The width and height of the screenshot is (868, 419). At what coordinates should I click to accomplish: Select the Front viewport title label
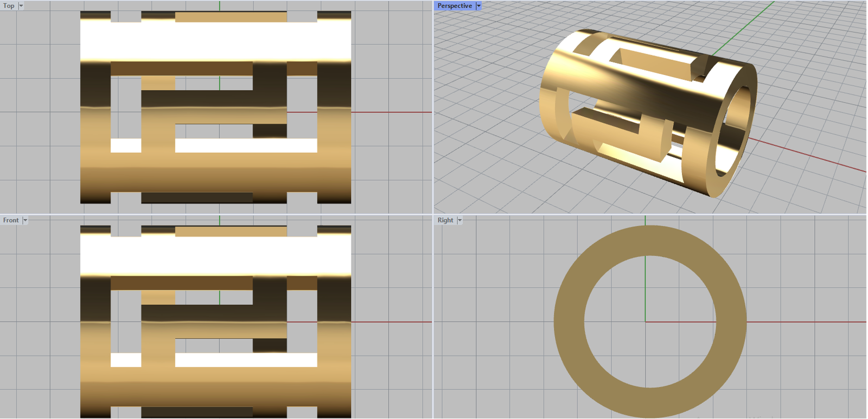(x=11, y=220)
